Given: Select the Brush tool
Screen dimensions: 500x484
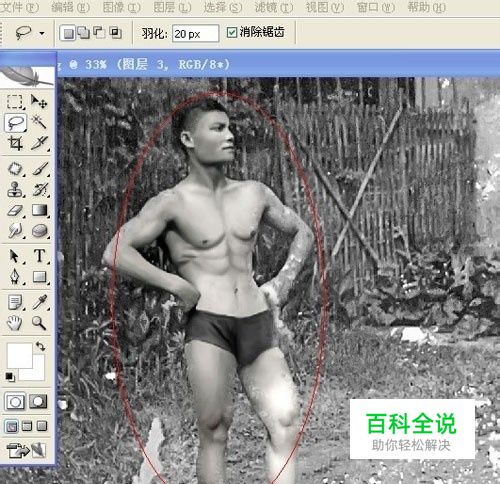Looking at the screenshot, I should coord(39,169).
